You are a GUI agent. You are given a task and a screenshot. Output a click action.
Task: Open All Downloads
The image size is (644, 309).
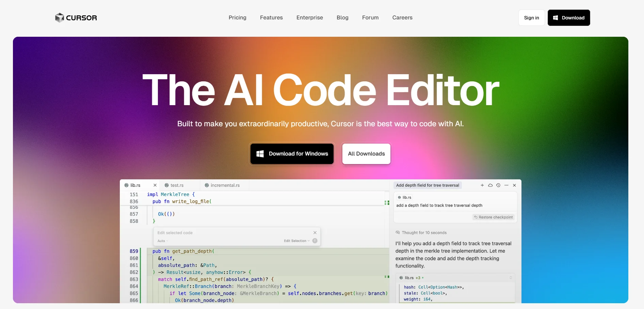point(366,154)
